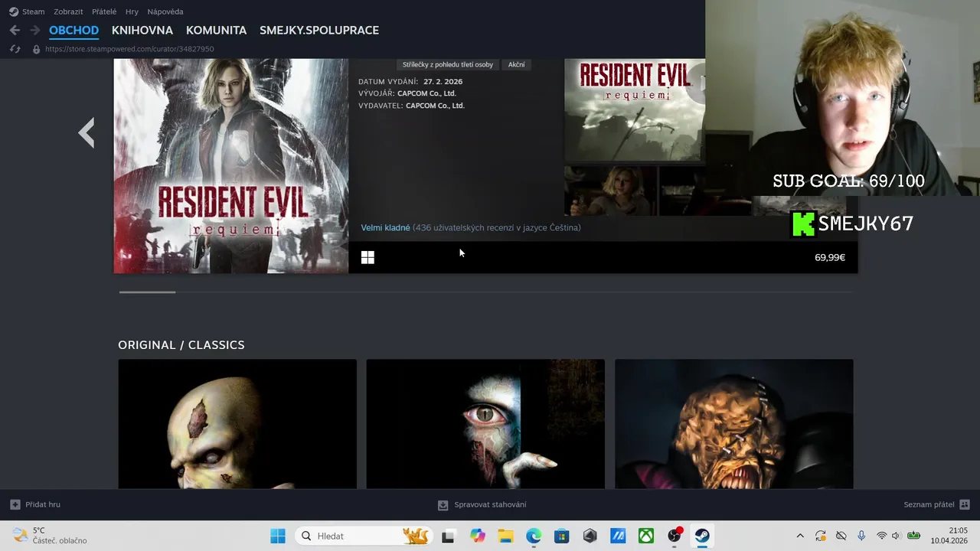Open Microsoft Store from the taskbar
This screenshot has width=980, height=551.
(562, 536)
